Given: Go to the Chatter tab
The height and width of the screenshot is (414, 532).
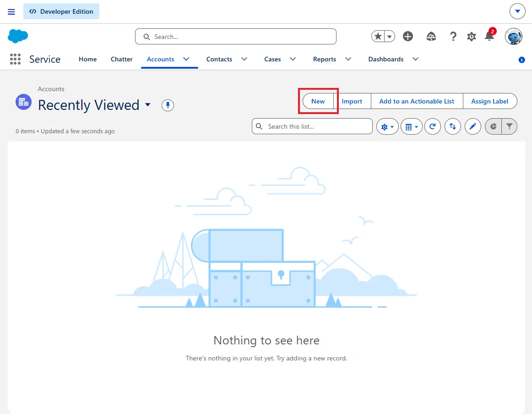Looking at the screenshot, I should coord(121,59).
